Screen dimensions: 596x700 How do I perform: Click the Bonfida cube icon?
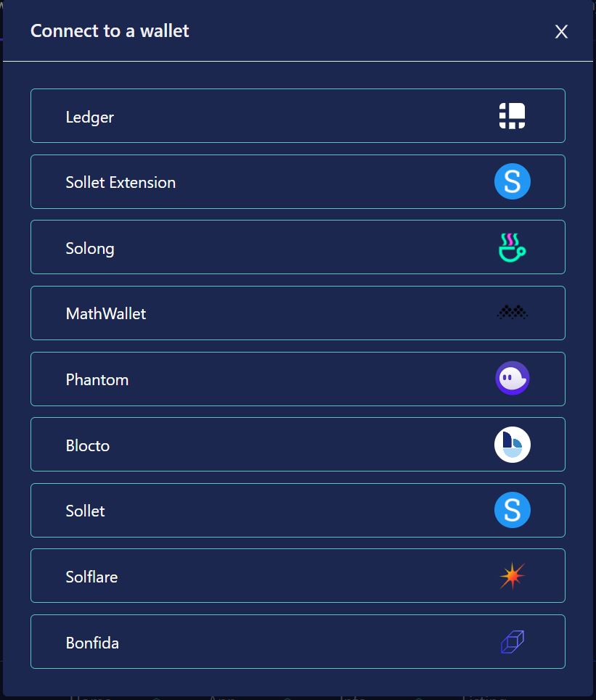[512, 642]
